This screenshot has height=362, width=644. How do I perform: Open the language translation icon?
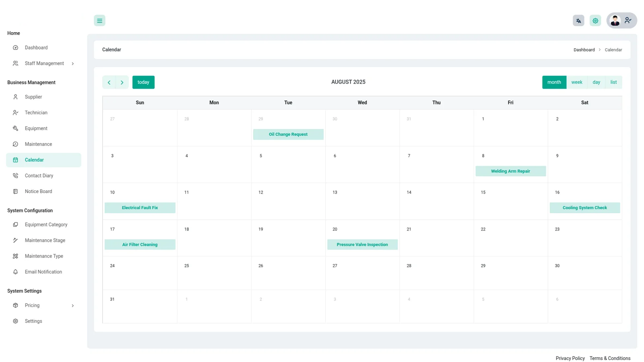578,21
